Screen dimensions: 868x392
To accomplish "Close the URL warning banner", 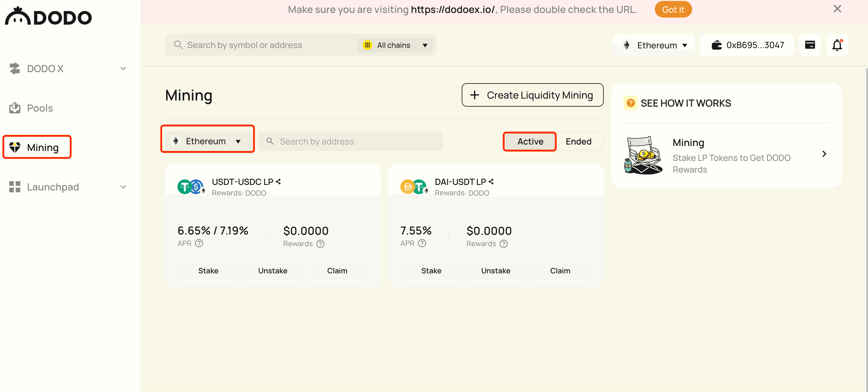I will (837, 9).
